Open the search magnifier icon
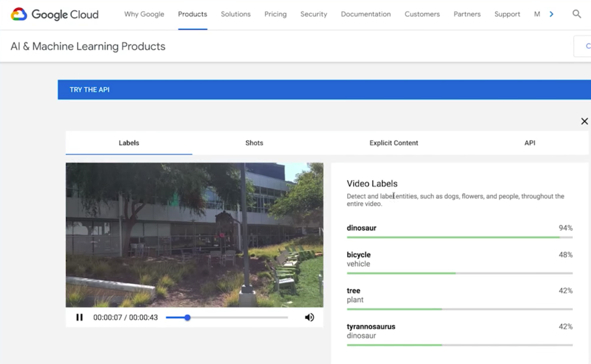The image size is (591, 364). (x=576, y=14)
